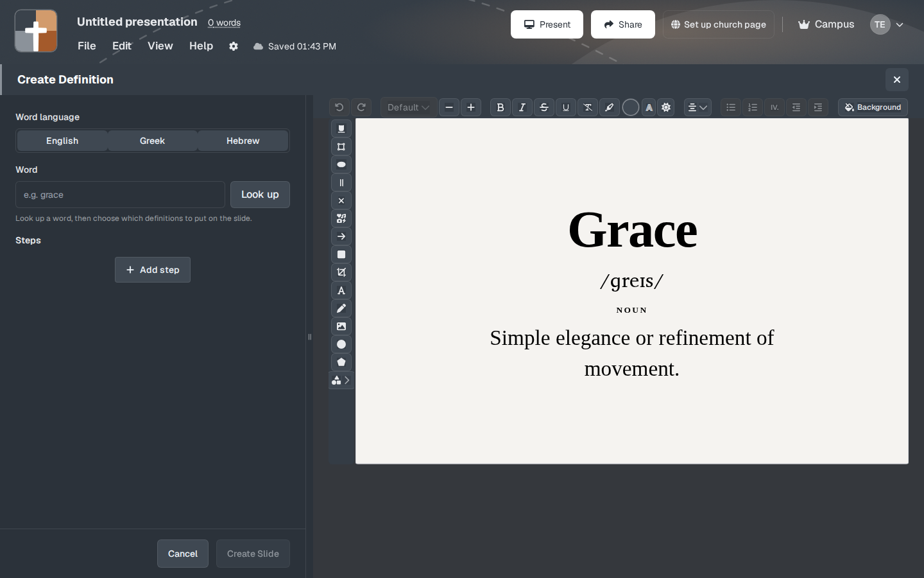Close the Create Definition panel

point(897,80)
